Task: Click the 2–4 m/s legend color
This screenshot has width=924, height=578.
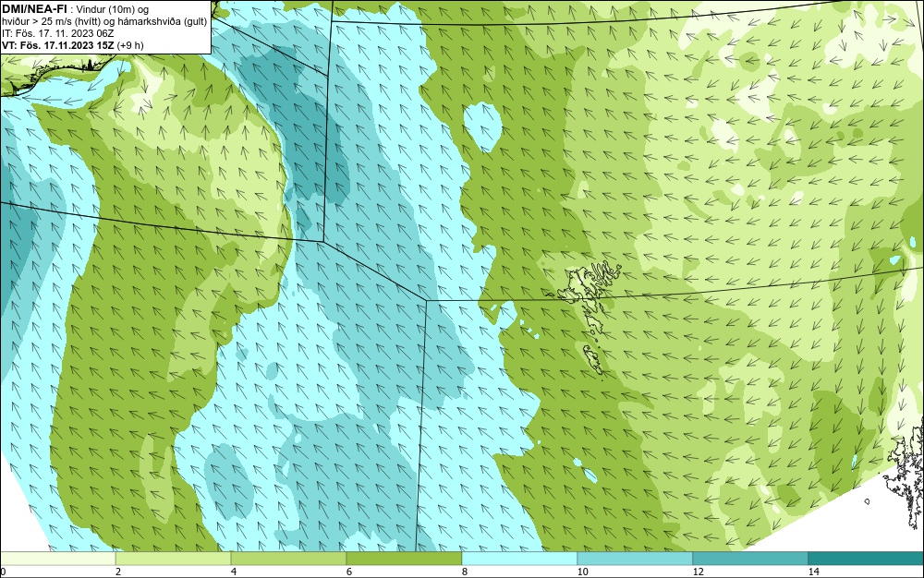Action: point(174,558)
